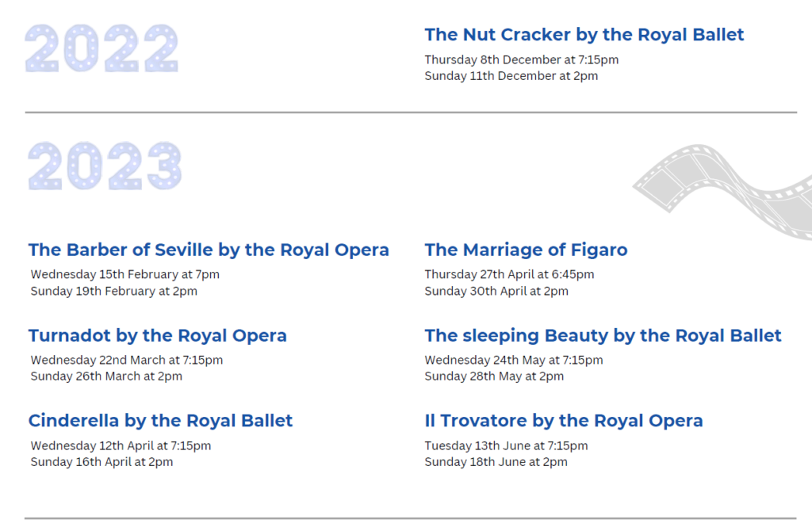The height and width of the screenshot is (531, 812).
Task: Click Wednesday 12th April at 7:15pm showing
Action: [121, 445]
